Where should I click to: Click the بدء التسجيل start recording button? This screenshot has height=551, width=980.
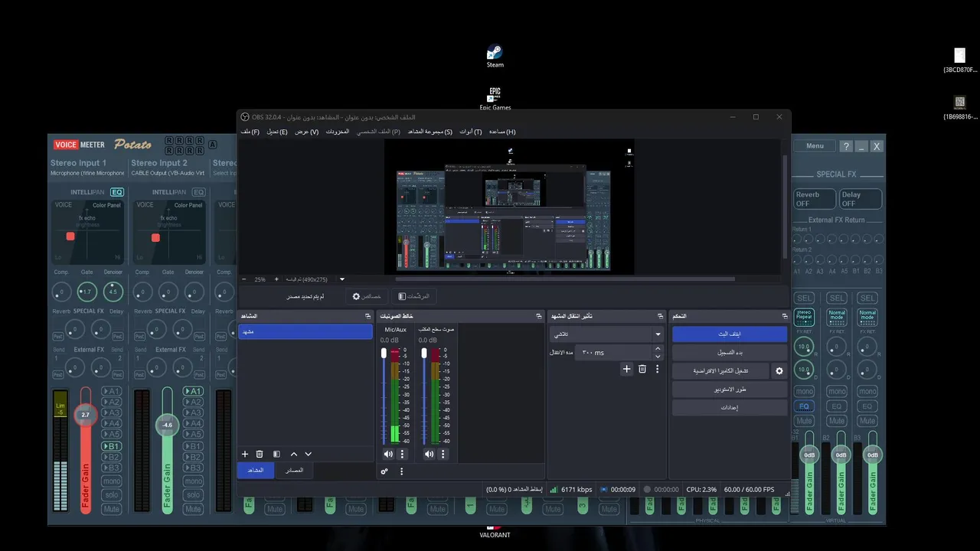click(730, 353)
